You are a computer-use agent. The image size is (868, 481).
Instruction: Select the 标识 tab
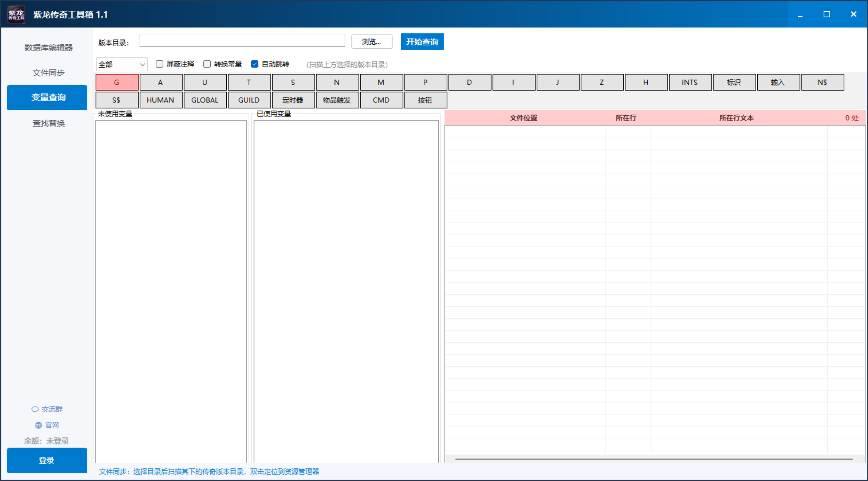pyautogui.click(x=734, y=82)
